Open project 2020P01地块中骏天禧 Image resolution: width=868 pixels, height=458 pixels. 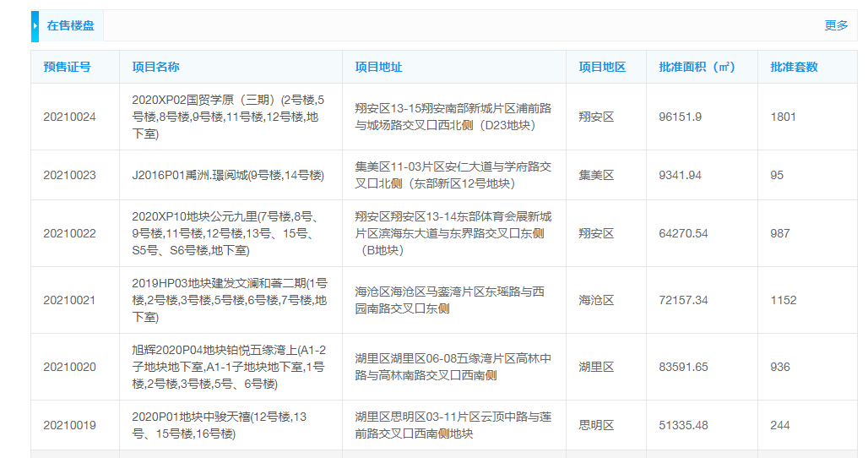(220, 425)
